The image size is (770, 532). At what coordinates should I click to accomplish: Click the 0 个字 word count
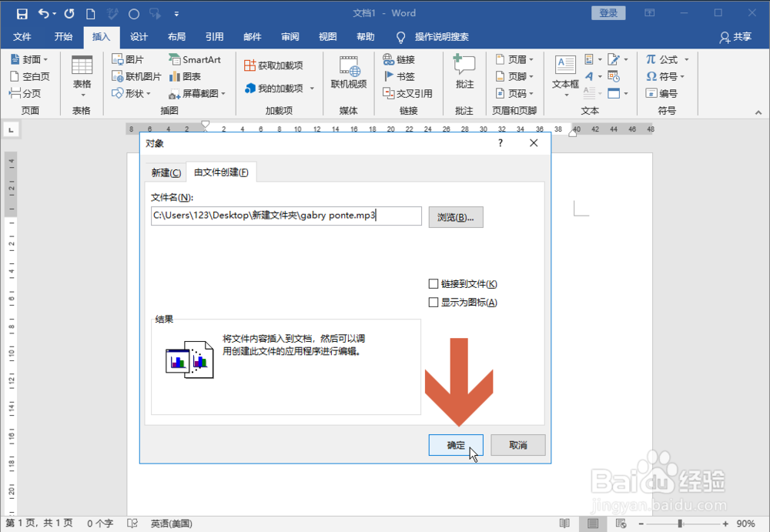[x=100, y=524]
